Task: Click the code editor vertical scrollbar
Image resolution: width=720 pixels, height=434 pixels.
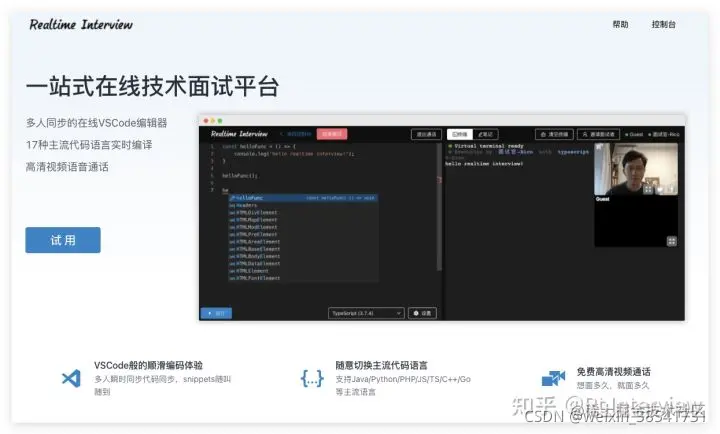Action: 439,207
